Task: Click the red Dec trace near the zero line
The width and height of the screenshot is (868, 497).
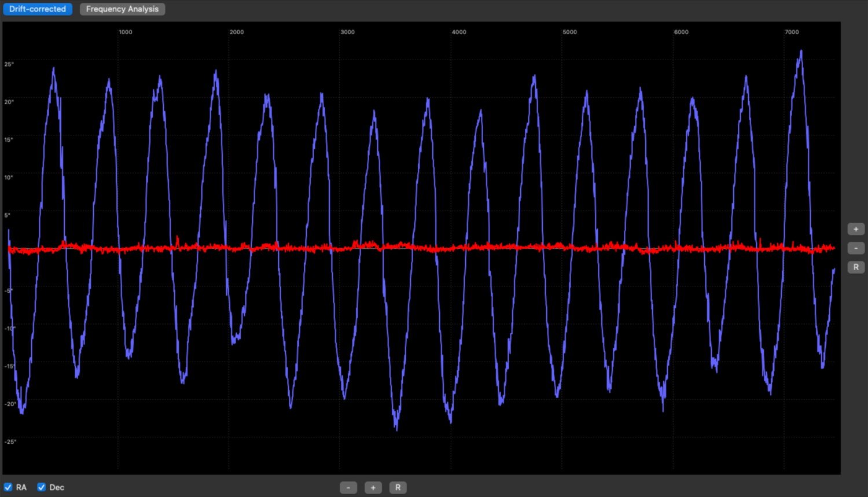Action: [x=405, y=248]
